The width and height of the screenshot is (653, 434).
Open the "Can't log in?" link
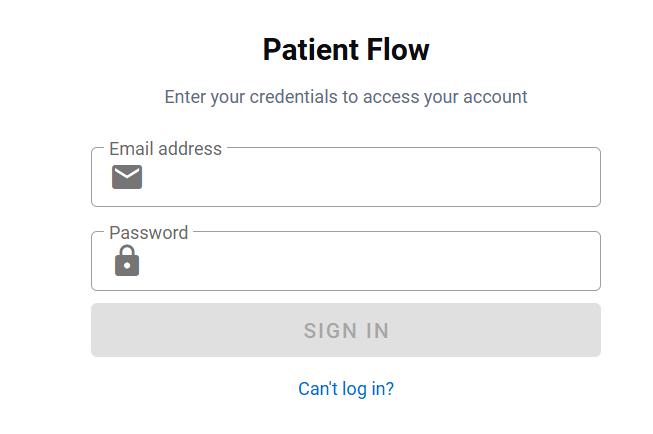[346, 389]
